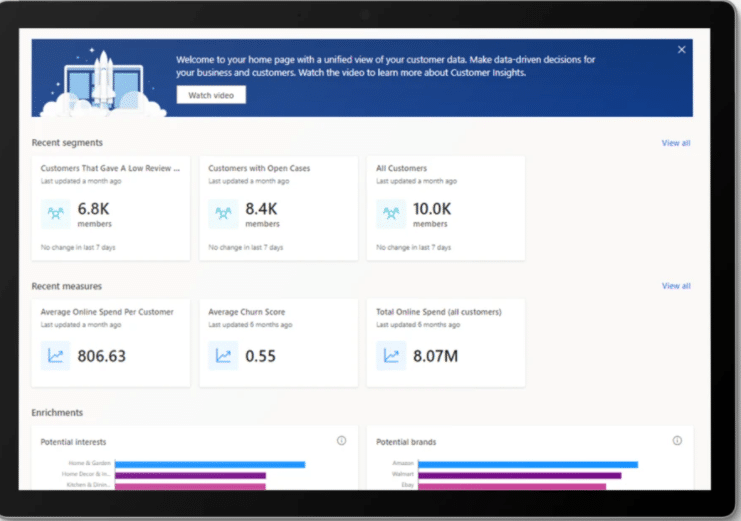Click the Amazon axis label
Viewport: 741px width, 521px height.
click(403, 463)
